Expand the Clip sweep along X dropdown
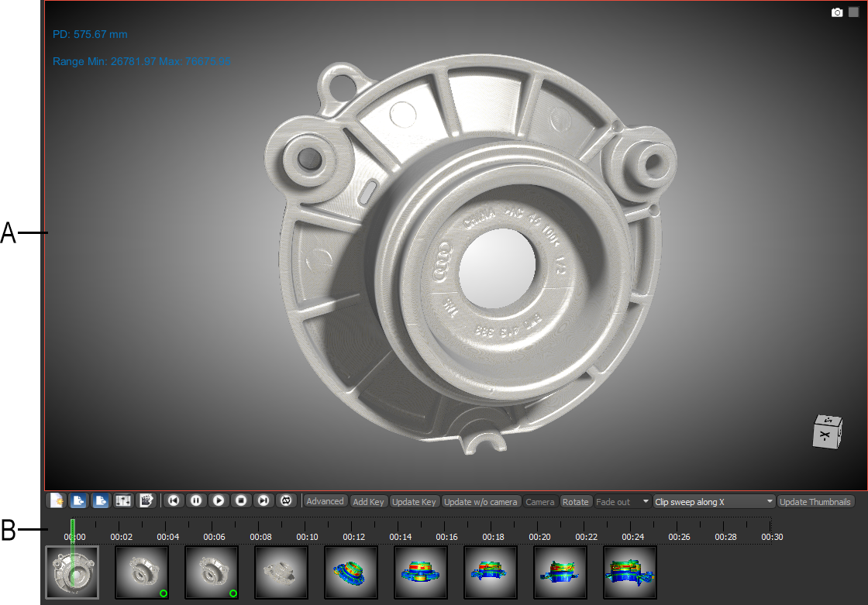Image resolution: width=868 pixels, height=605 pixels. 714,502
